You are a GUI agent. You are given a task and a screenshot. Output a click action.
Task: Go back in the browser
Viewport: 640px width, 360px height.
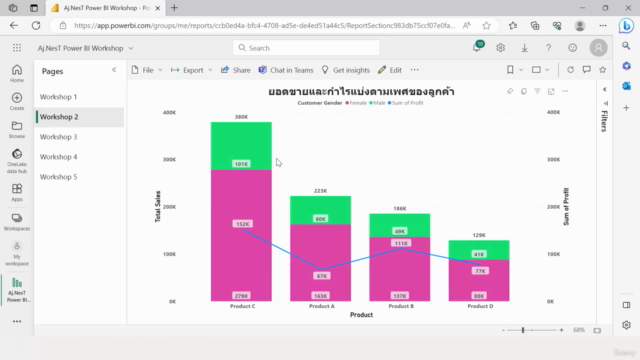[x=14, y=25]
